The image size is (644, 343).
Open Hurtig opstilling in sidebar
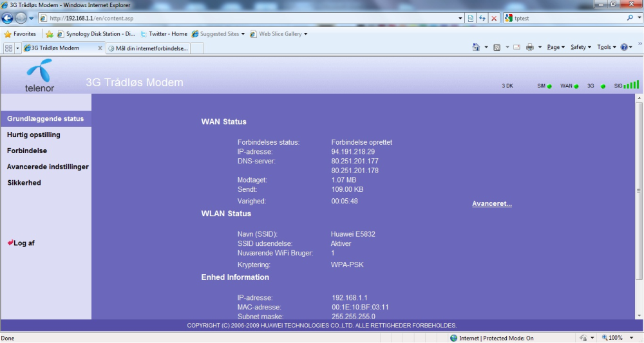[33, 134]
